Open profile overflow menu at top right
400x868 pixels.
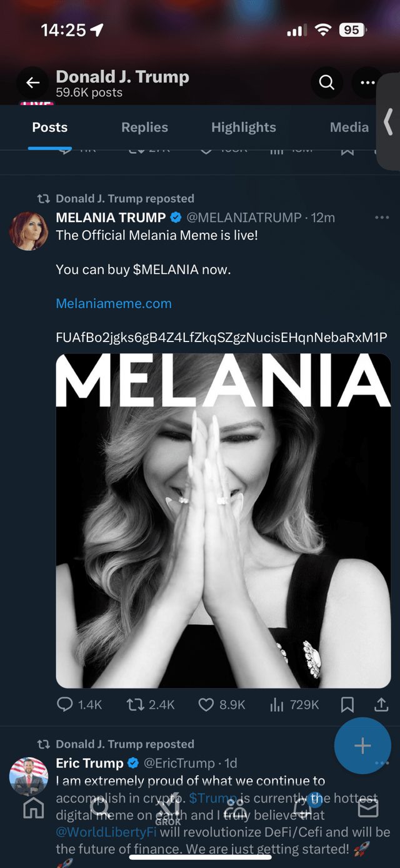click(x=367, y=83)
